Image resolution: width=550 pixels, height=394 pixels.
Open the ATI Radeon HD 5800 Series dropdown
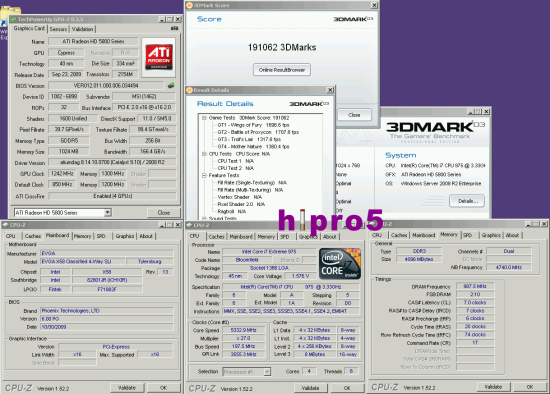pyautogui.click(x=108, y=212)
